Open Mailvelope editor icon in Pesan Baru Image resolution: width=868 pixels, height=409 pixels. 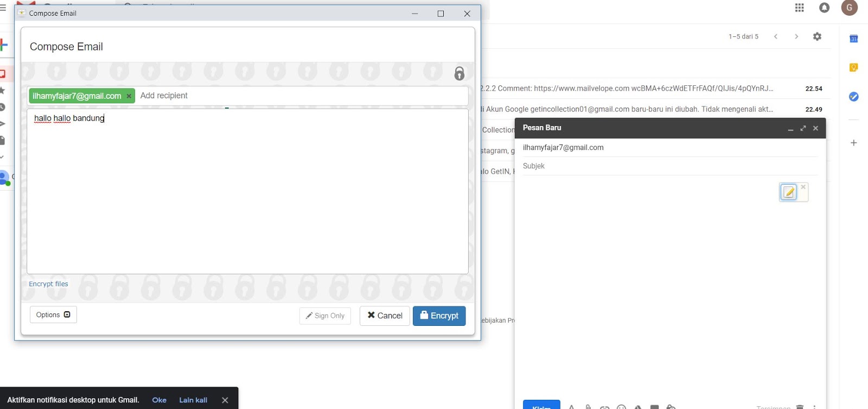click(x=789, y=192)
